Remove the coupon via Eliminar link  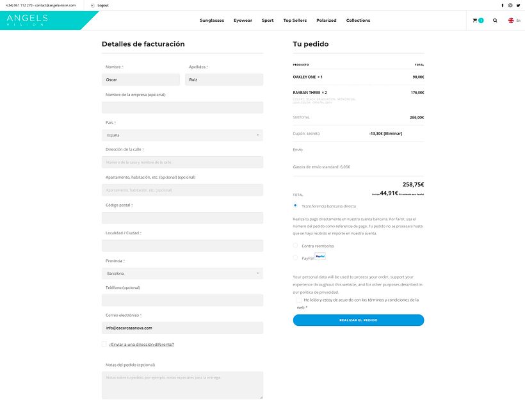[393, 133]
